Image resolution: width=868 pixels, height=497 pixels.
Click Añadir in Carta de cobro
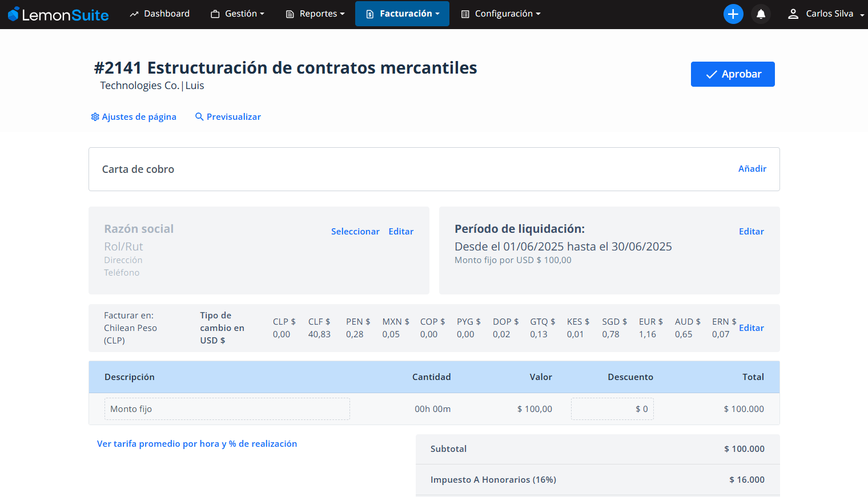[752, 169]
